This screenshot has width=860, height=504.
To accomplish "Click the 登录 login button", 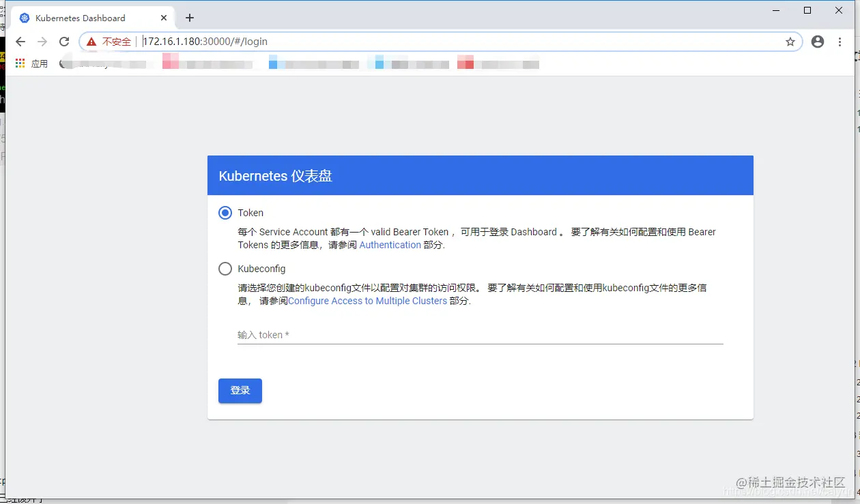I will point(240,390).
